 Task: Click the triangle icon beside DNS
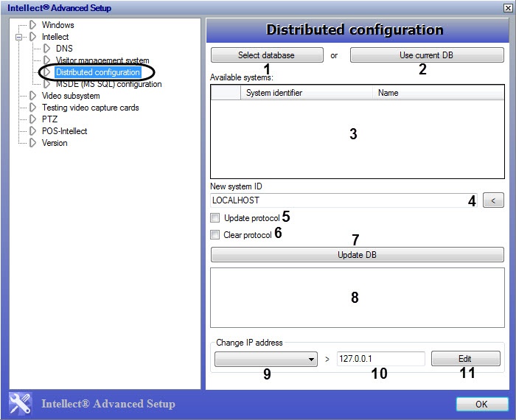[46, 49]
